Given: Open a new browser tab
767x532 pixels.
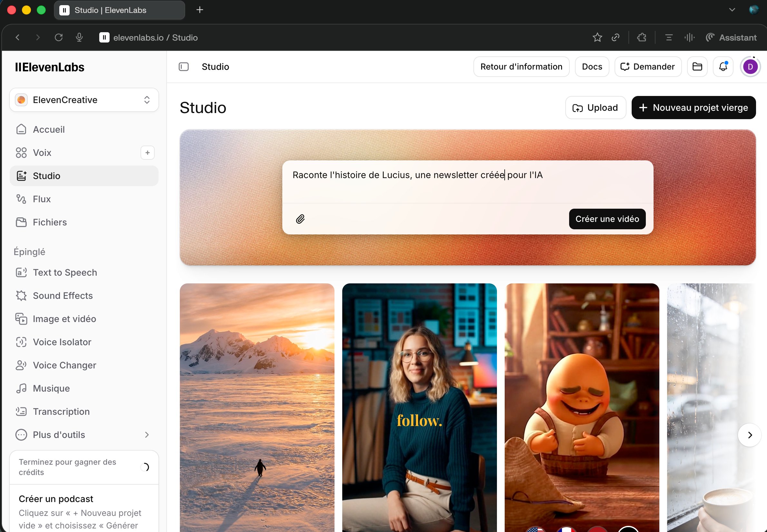Looking at the screenshot, I should [x=200, y=10].
